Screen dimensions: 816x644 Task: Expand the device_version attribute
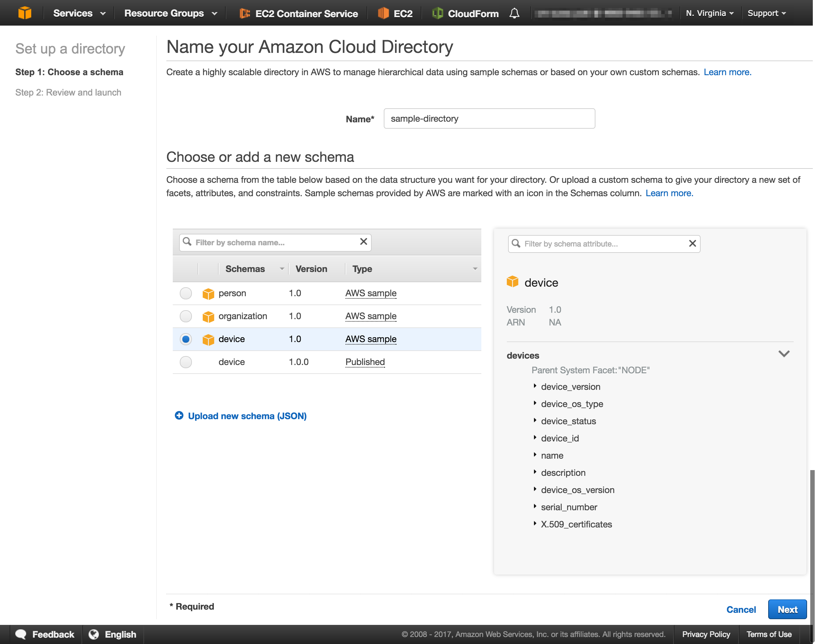pos(535,386)
